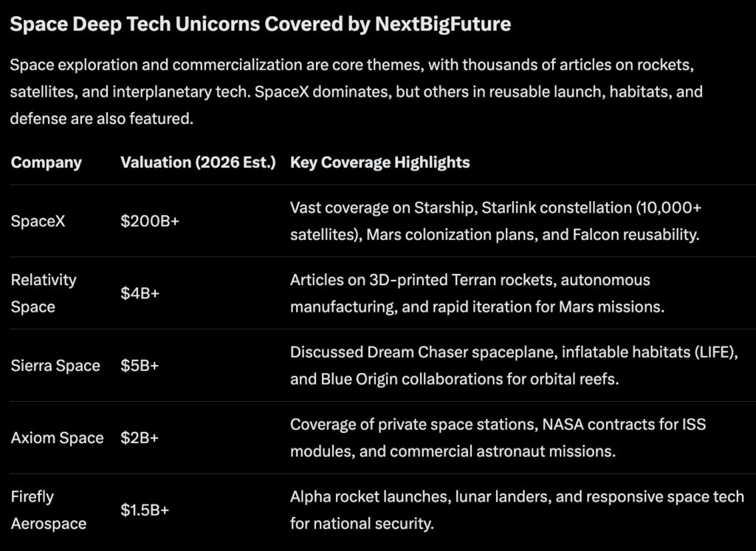Select the Sierra Space company name
The height and width of the screenshot is (551, 756).
[55, 366]
